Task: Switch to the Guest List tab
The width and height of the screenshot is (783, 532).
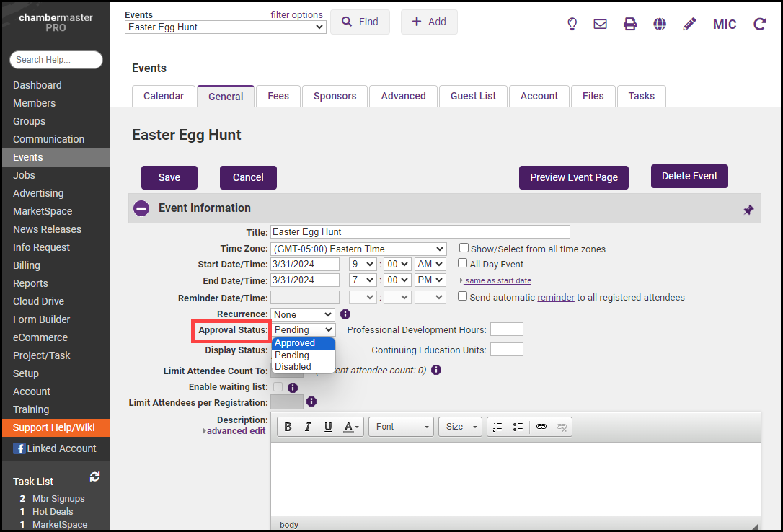Action: point(473,96)
